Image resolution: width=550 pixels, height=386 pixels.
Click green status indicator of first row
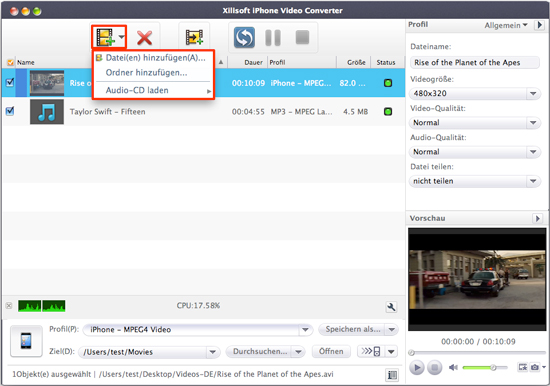click(x=388, y=83)
